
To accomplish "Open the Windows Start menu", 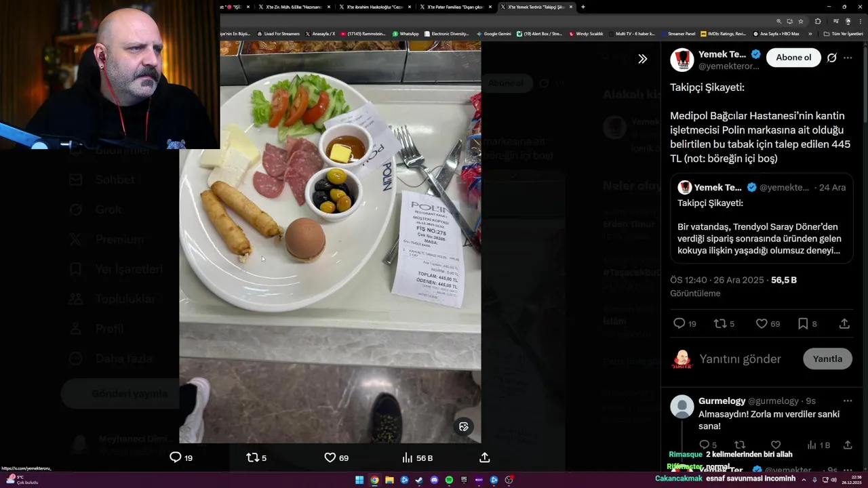I will [359, 480].
